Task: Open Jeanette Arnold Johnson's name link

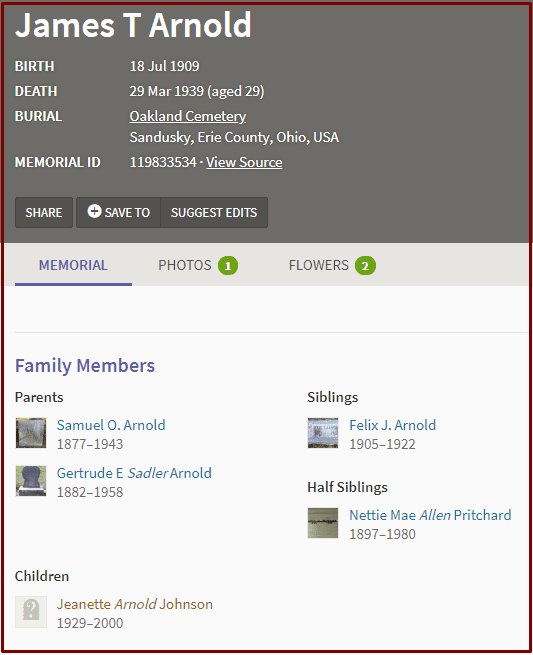Action: tap(135, 604)
